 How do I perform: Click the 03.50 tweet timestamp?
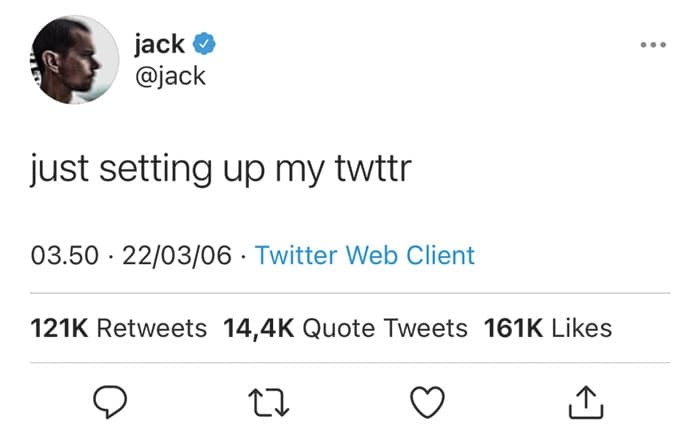pos(66,255)
